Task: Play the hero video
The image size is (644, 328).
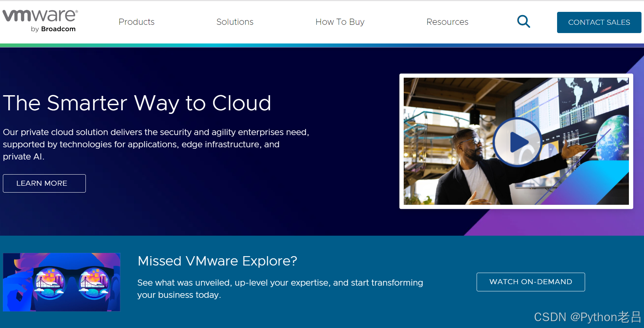Action: point(517,142)
